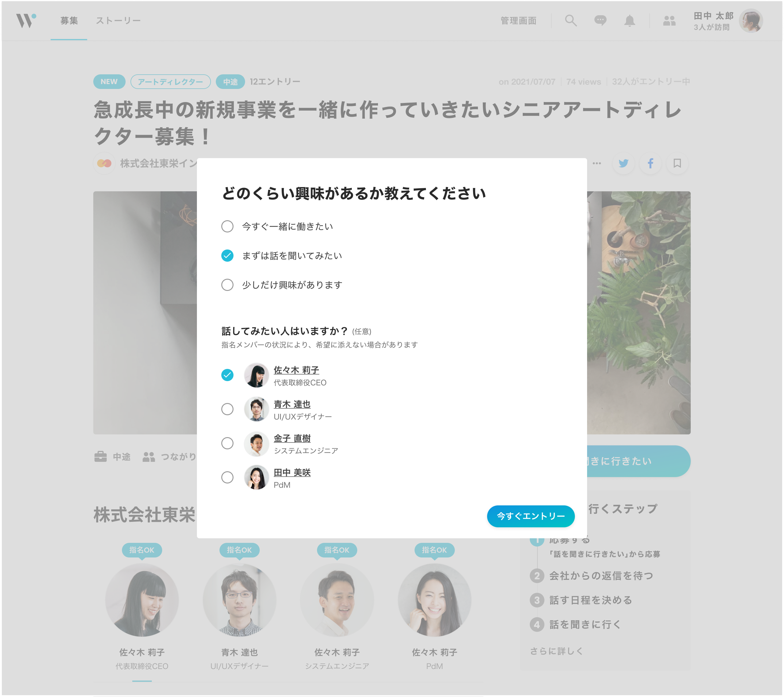Screen dimensions: 784x697
Task: Bookmark this job posting
Action: 677,163
